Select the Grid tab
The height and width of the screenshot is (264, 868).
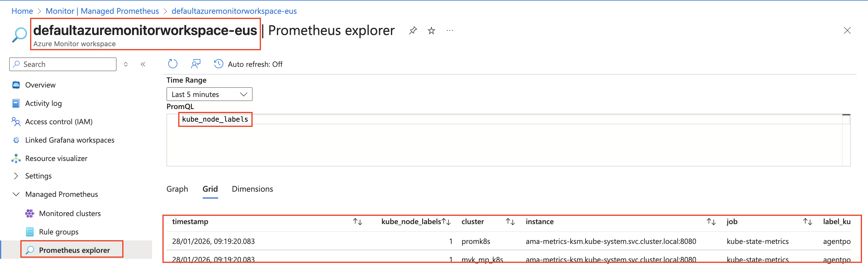(210, 189)
